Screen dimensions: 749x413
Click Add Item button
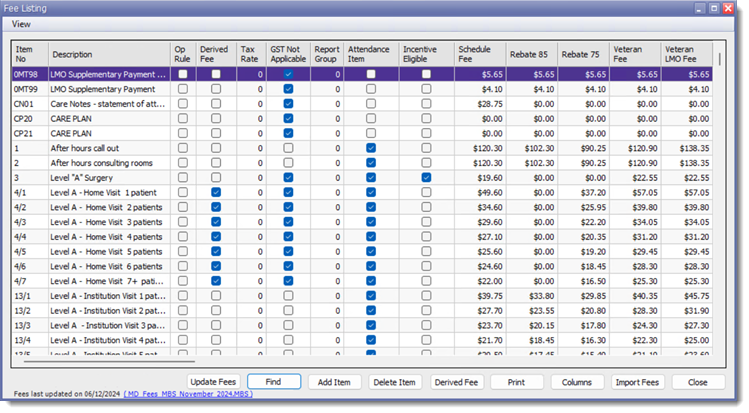coord(334,382)
